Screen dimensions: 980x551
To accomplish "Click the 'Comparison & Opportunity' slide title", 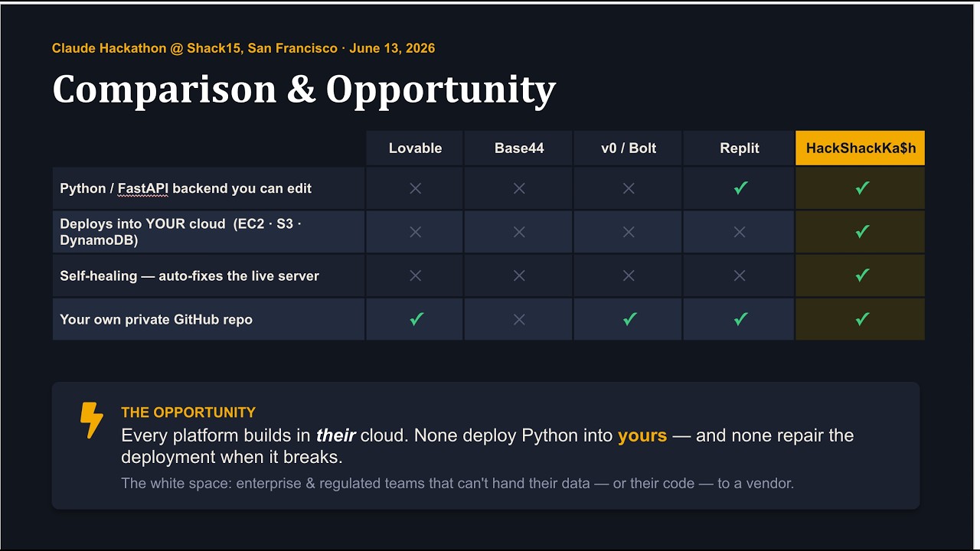I will pyautogui.click(x=304, y=90).
